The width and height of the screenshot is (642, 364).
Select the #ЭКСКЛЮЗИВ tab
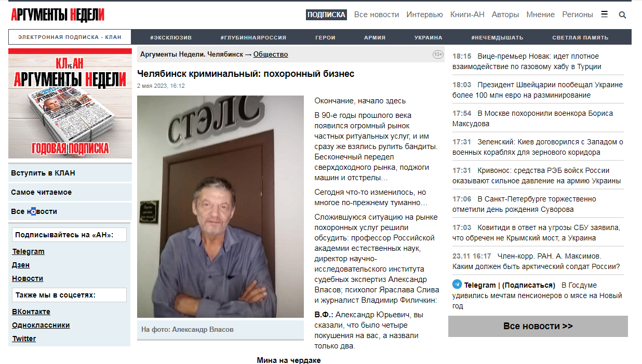click(171, 37)
